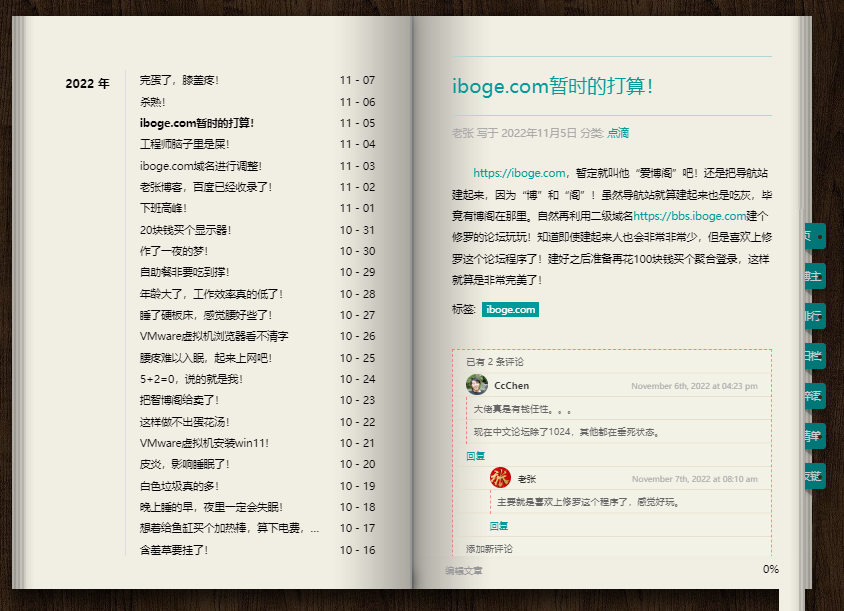Image resolution: width=844 pixels, height=611 pixels.
Task: Follow the https://iboge.com link in the article
Action: click(520, 173)
